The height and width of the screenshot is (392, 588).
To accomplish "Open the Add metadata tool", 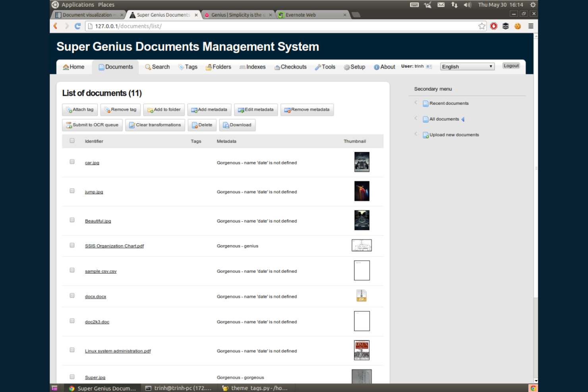I will click(209, 110).
